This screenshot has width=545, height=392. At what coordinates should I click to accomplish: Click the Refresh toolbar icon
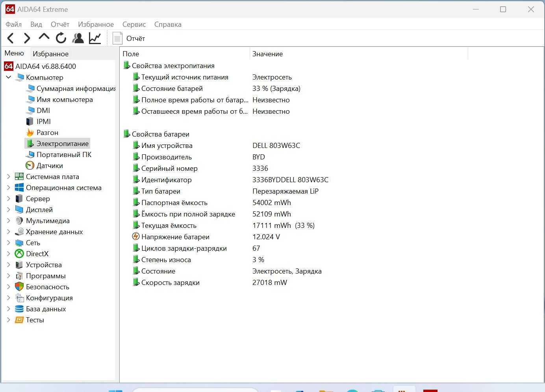click(61, 38)
